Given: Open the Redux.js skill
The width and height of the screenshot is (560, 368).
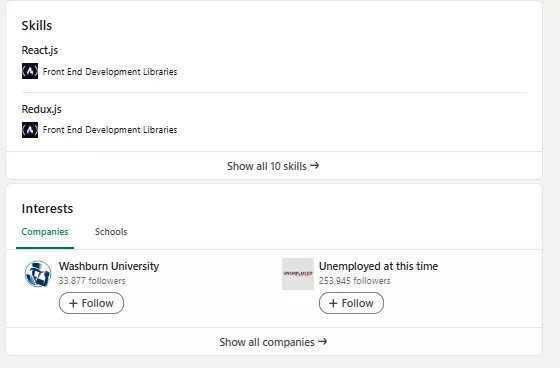Looking at the screenshot, I should pos(41,109).
